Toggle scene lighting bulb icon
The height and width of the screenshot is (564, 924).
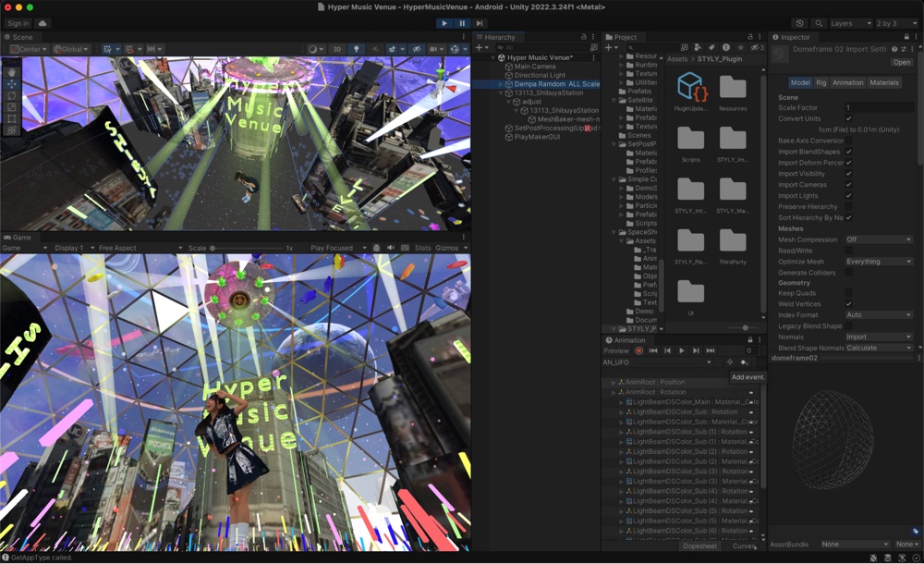(357, 49)
